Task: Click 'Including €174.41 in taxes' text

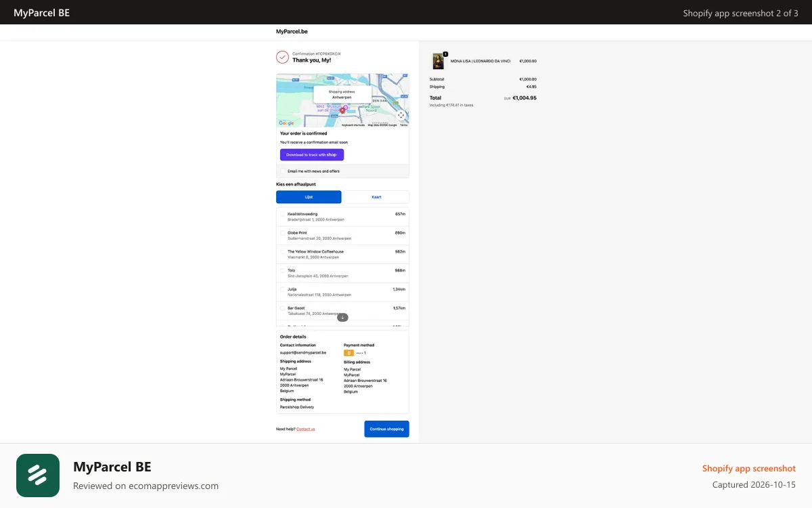Action: 451,105
